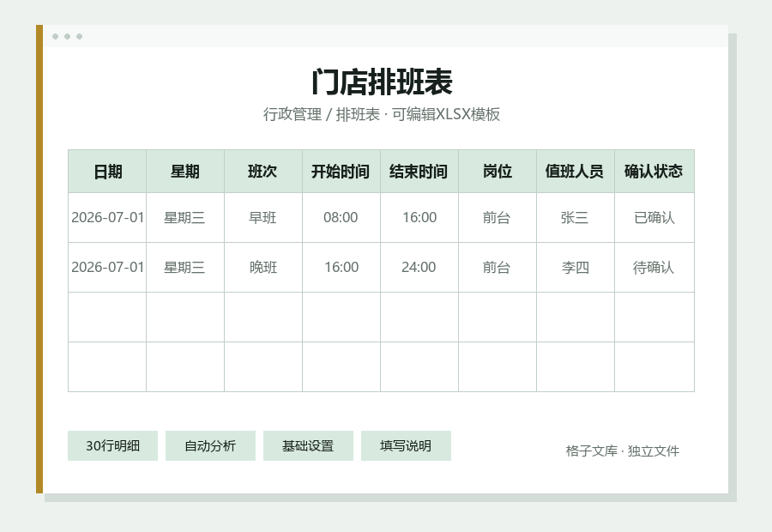Select the 李四 staff cell
The image size is (772, 532).
[x=575, y=267]
